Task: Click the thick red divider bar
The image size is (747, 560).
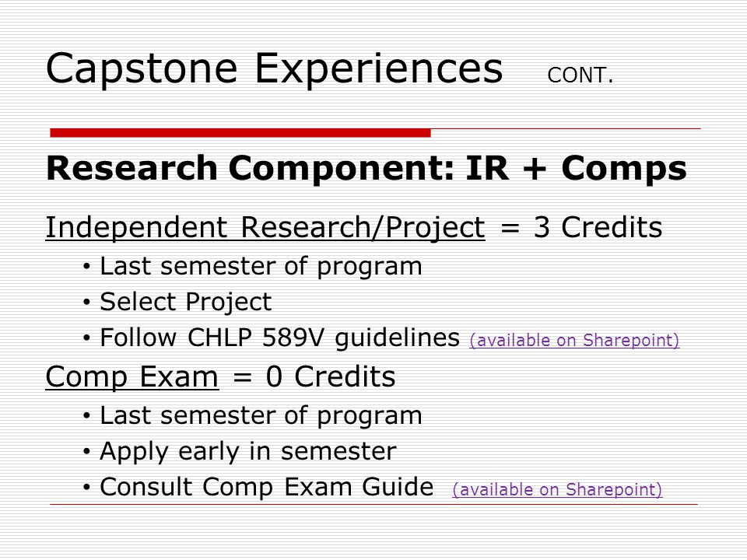Action: (x=240, y=133)
